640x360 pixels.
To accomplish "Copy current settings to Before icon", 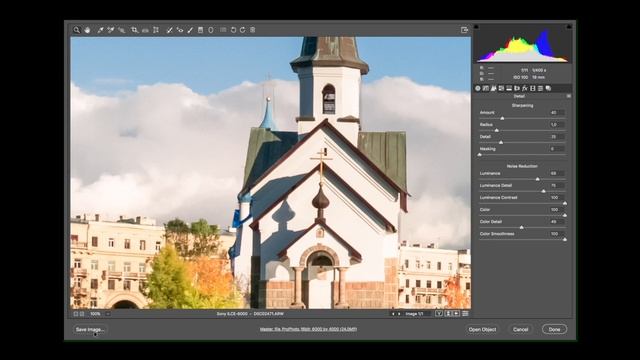I will [456, 314].
